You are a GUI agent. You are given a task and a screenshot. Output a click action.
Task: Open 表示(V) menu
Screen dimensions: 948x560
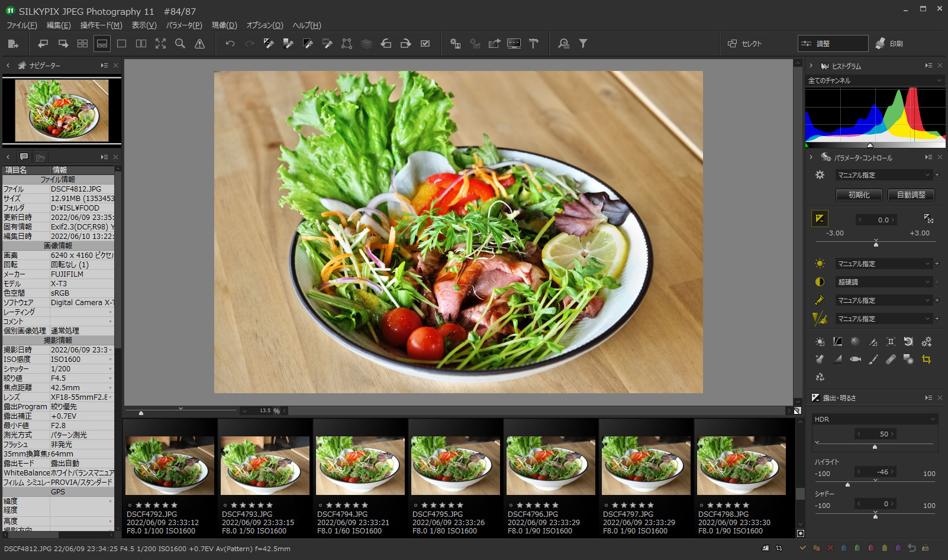144,25
